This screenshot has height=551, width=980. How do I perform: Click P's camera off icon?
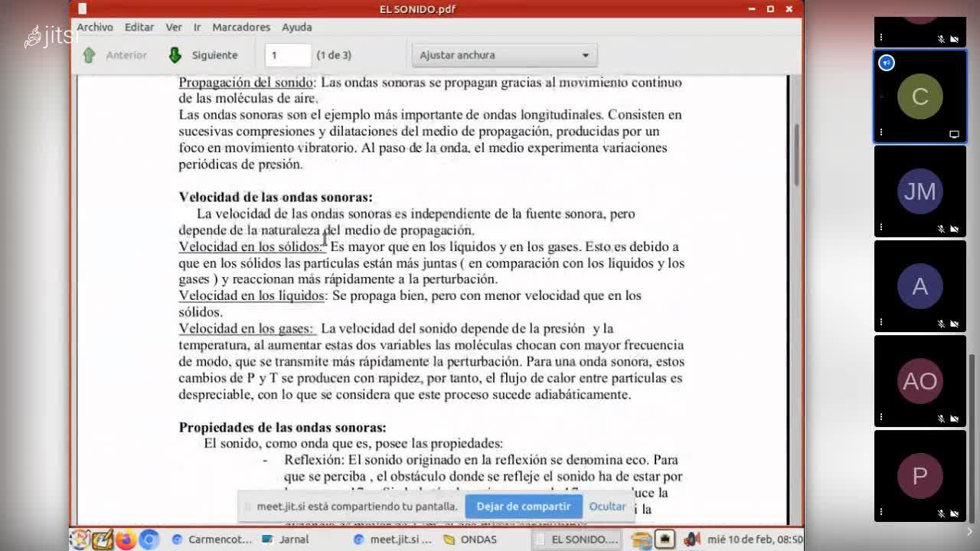(955, 514)
